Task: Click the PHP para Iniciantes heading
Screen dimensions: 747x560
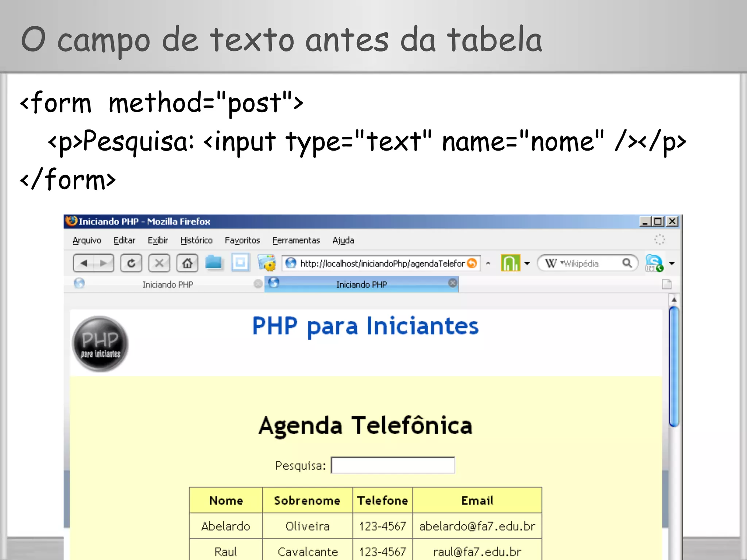Action: (x=365, y=326)
